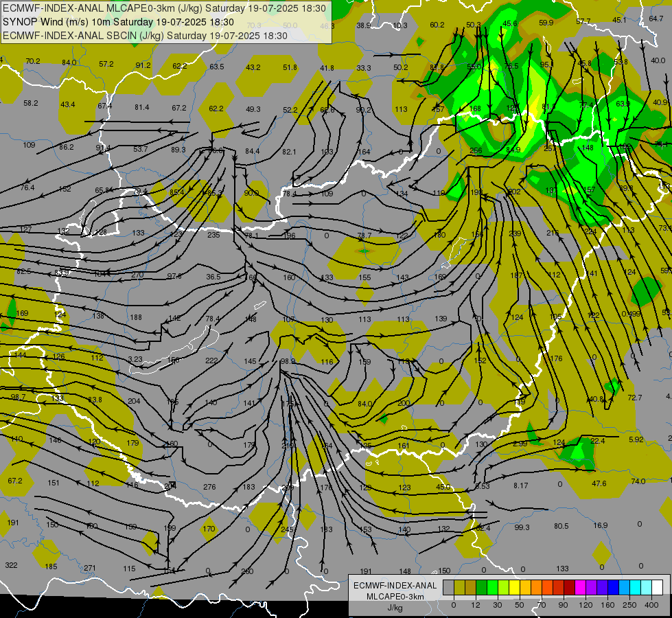
Task: Click the white swatch at the legend end
Action: coord(658,587)
